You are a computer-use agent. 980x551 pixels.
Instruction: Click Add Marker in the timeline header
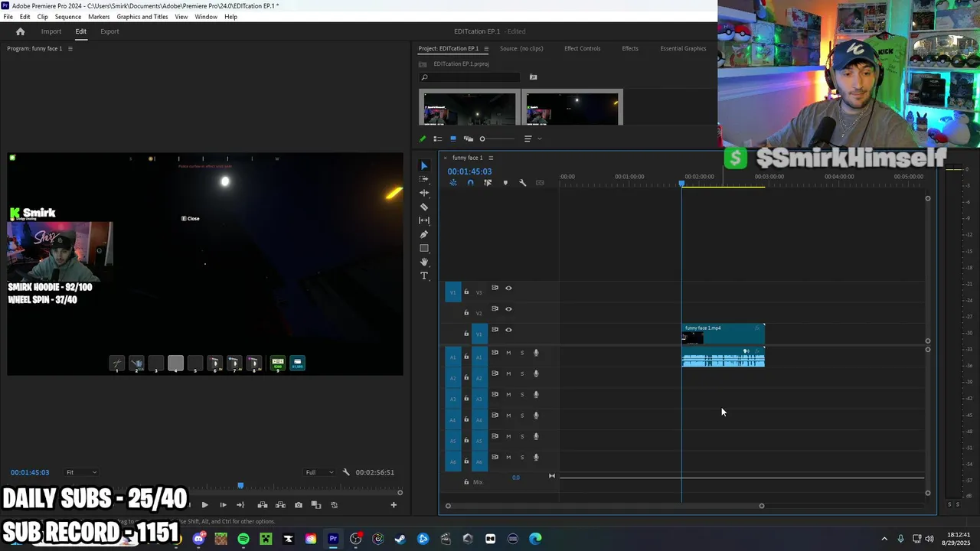click(505, 183)
